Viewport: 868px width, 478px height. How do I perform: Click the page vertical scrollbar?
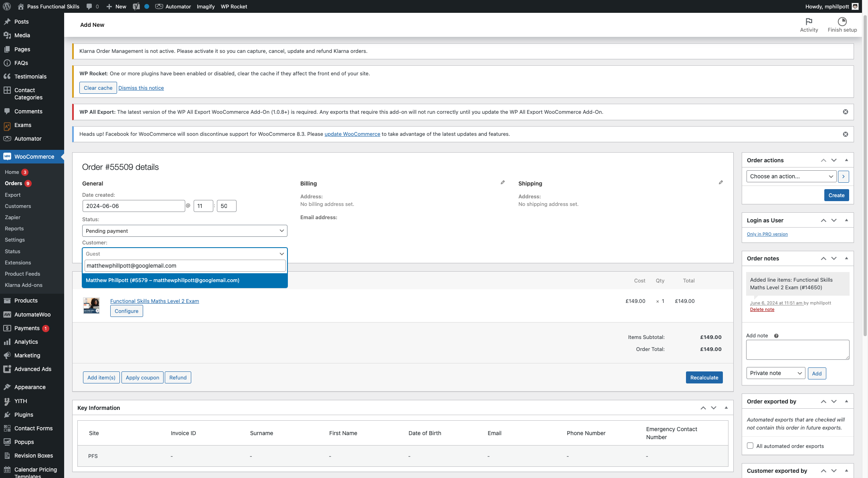pyautogui.click(x=865, y=176)
